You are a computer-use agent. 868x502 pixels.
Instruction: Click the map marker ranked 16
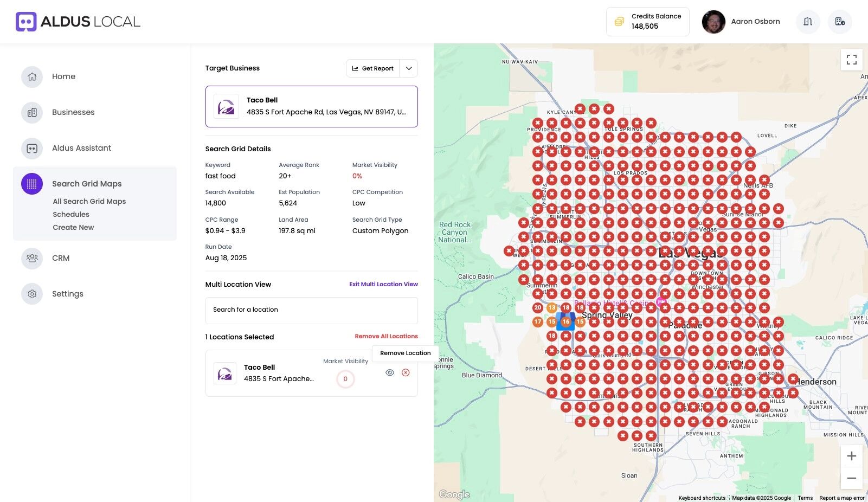[x=566, y=321]
